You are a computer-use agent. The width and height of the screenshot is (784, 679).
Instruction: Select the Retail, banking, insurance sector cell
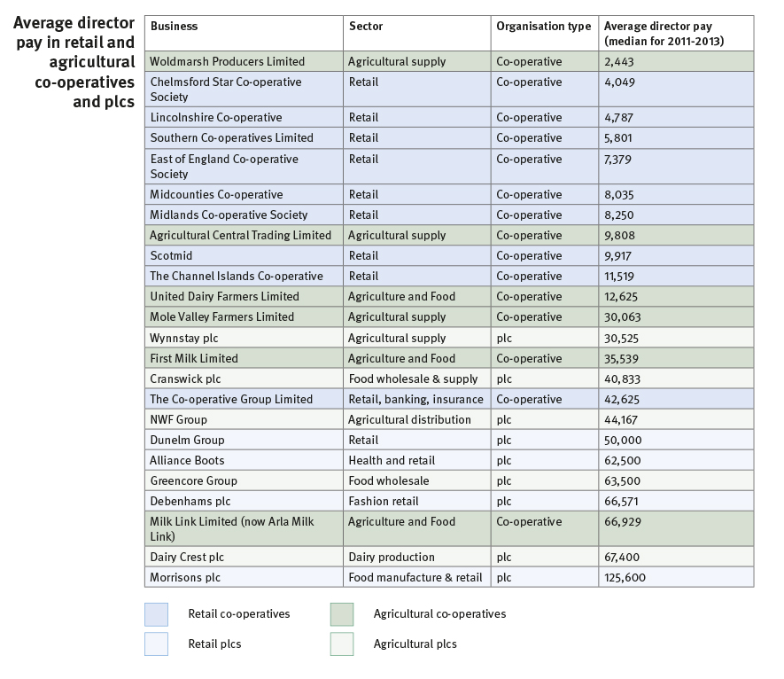pyautogui.click(x=415, y=400)
